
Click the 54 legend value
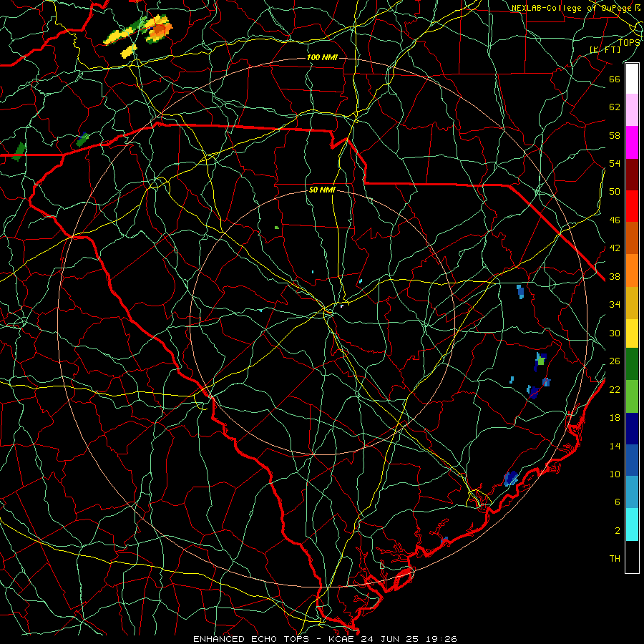(x=615, y=163)
